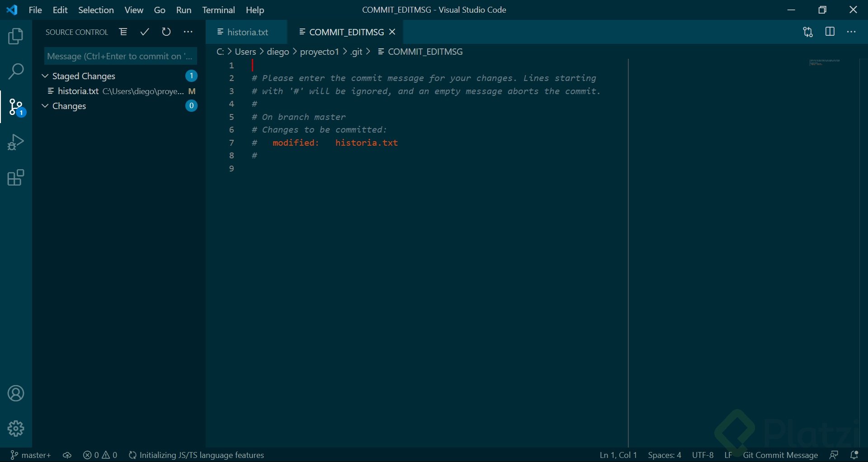Click the commit message input field
Image resolution: width=868 pixels, height=462 pixels.
click(x=120, y=56)
